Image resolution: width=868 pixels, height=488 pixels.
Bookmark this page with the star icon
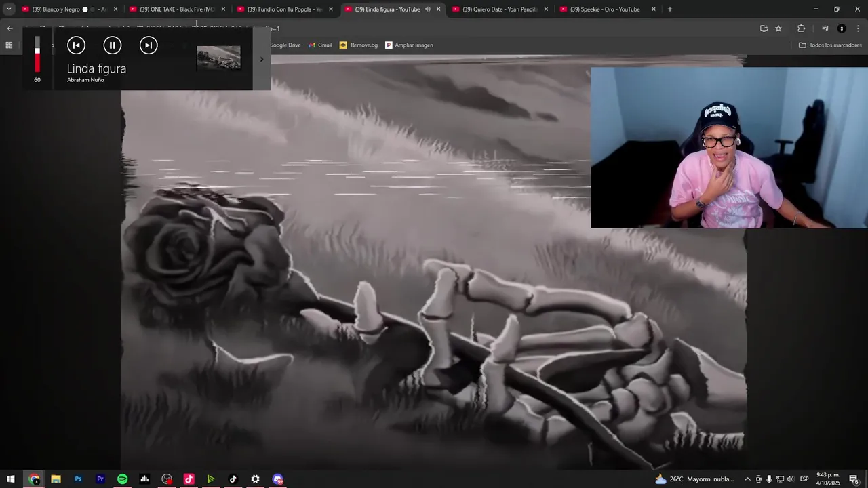[778, 28]
